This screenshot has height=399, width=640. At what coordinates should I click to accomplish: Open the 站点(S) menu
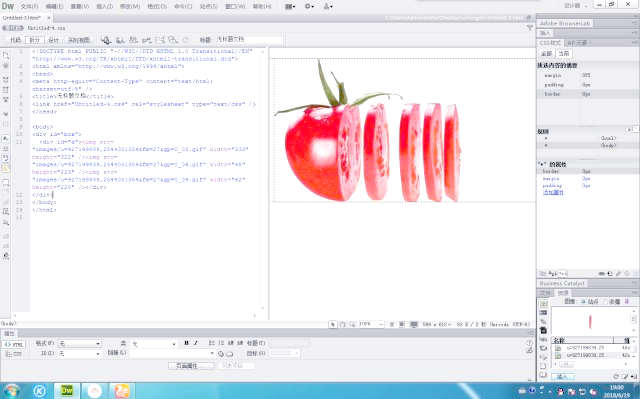(x=209, y=7)
